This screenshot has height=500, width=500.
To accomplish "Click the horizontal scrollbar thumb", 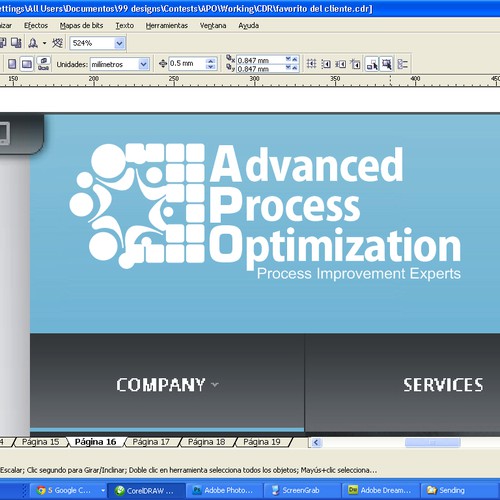I will tap(433, 443).
